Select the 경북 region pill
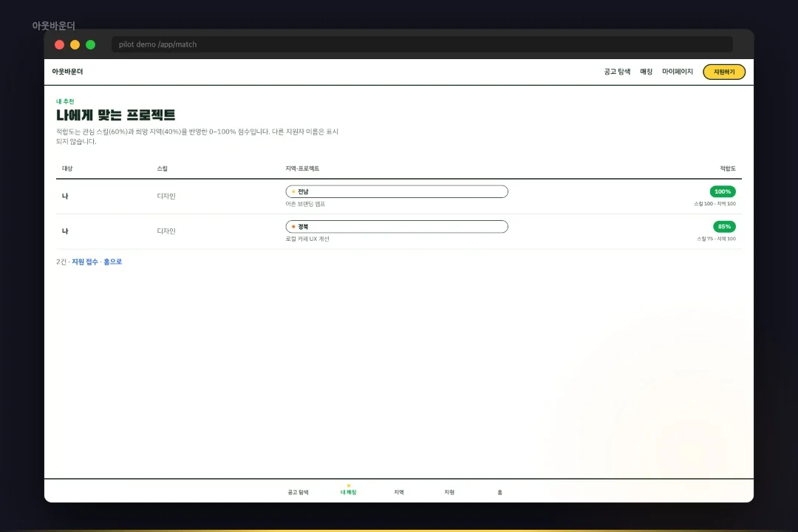798x532 pixels. tap(397, 227)
